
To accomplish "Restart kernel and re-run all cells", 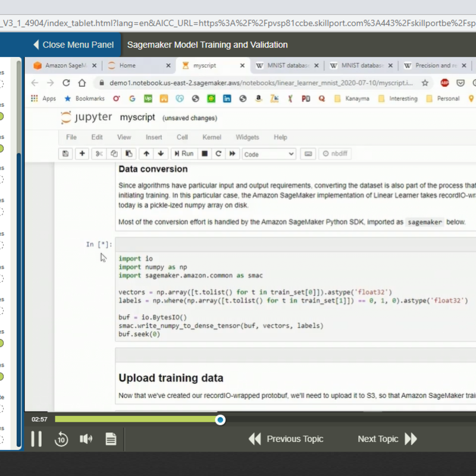I will 232,154.
